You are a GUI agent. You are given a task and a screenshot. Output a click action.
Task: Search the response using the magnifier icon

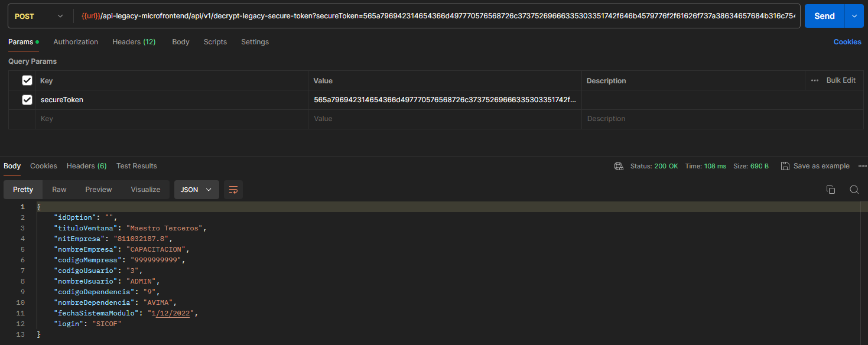tap(854, 190)
